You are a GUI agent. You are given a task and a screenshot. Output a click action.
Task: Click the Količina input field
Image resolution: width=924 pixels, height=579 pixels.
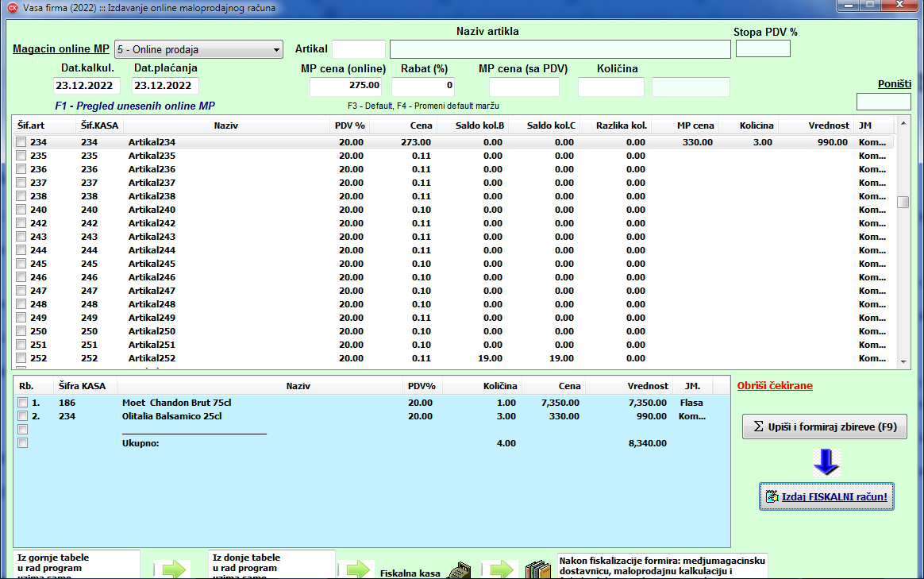[x=611, y=87]
